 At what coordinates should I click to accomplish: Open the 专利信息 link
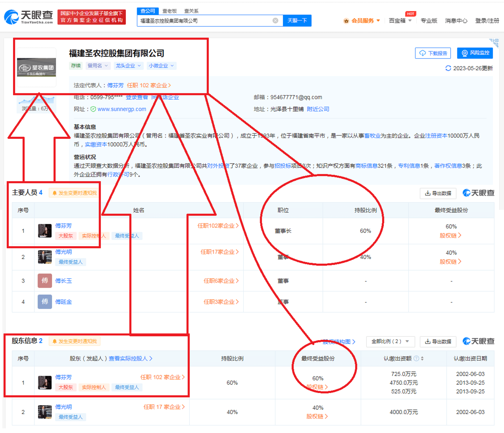[x=409, y=166]
